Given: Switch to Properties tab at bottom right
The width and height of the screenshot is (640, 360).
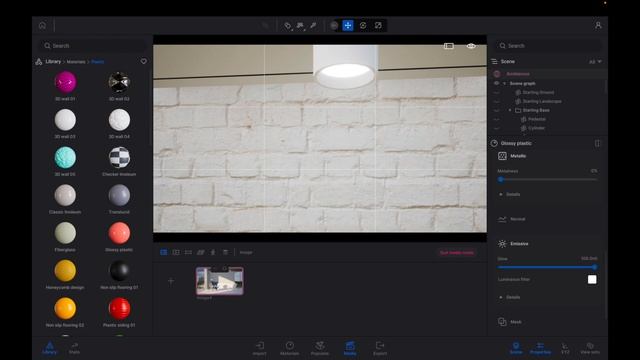Looking at the screenshot, I should click(540, 348).
